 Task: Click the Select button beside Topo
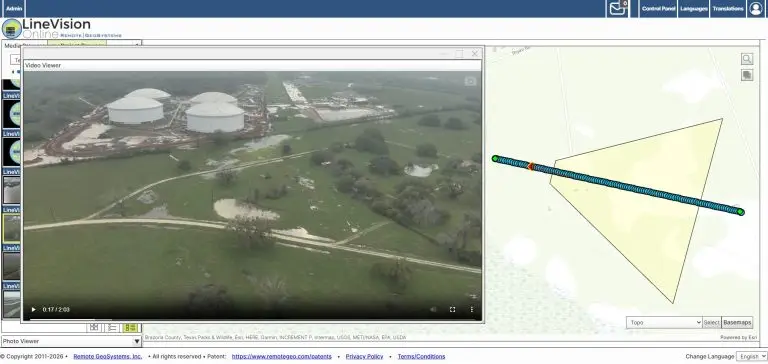(711, 322)
